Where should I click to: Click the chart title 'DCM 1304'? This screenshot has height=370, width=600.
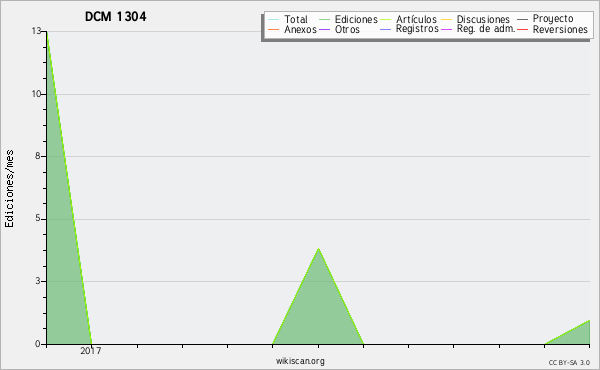(x=116, y=17)
